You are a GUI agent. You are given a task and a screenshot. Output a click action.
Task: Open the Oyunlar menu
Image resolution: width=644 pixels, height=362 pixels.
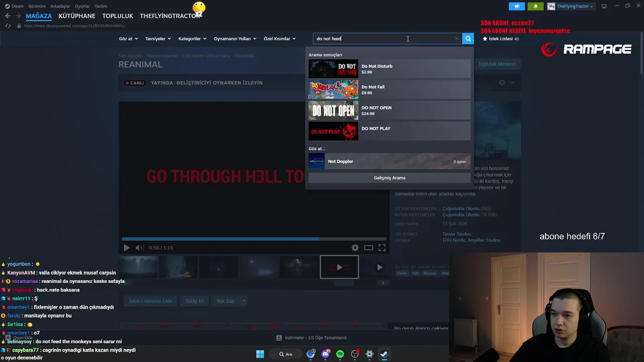click(83, 6)
